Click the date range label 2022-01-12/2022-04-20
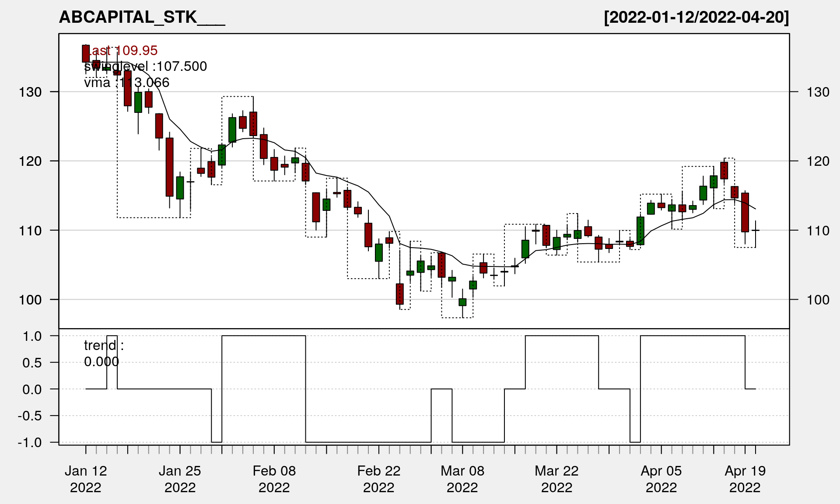 696,17
